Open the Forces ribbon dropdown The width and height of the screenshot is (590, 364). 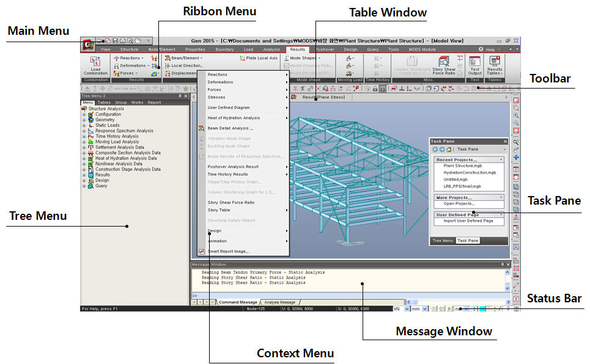pos(136,73)
